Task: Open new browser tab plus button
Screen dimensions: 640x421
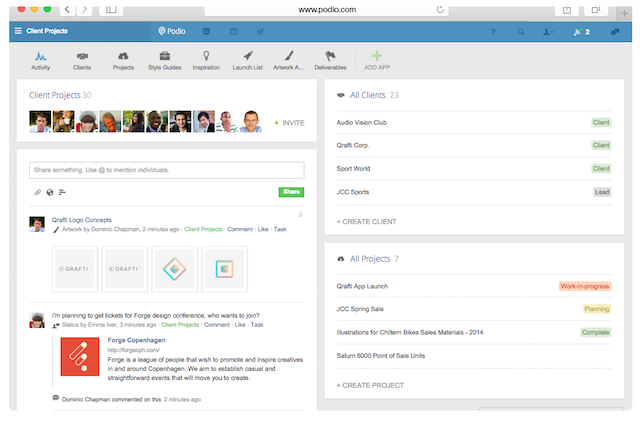Action: pyautogui.click(x=624, y=13)
